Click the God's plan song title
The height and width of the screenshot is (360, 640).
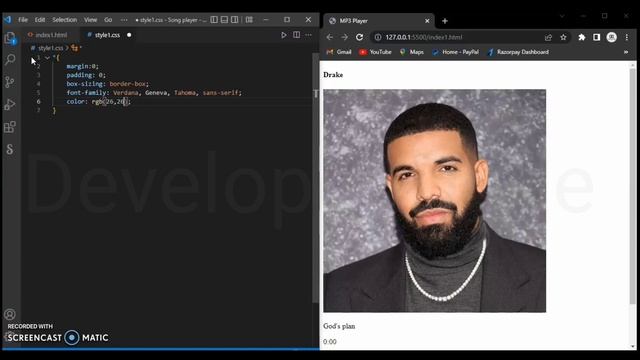point(339,326)
